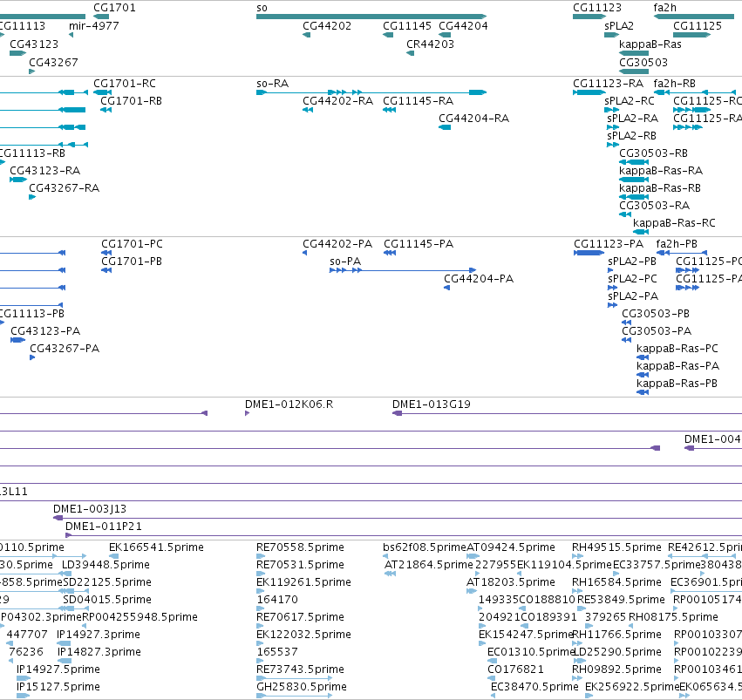Select the kappaB-Ras-PA protein
The width and height of the screenshot is (742, 700).
click(642, 375)
